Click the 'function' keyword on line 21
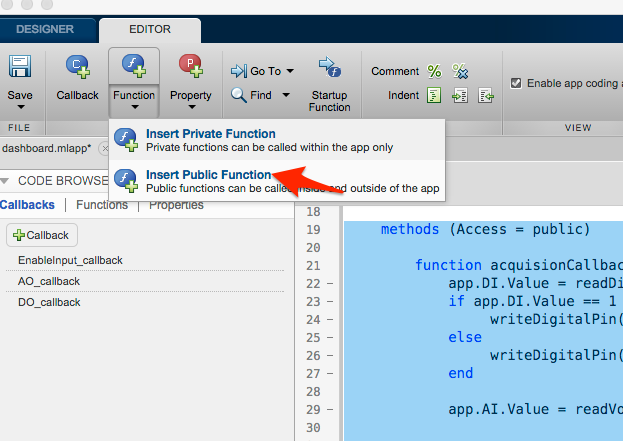Screen dimensions: 623x441 pyautogui.click(x=448, y=265)
